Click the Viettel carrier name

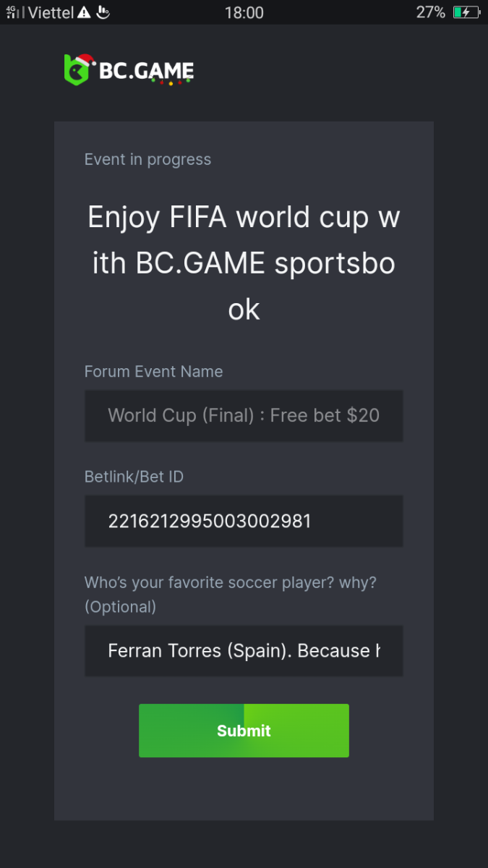(51, 12)
